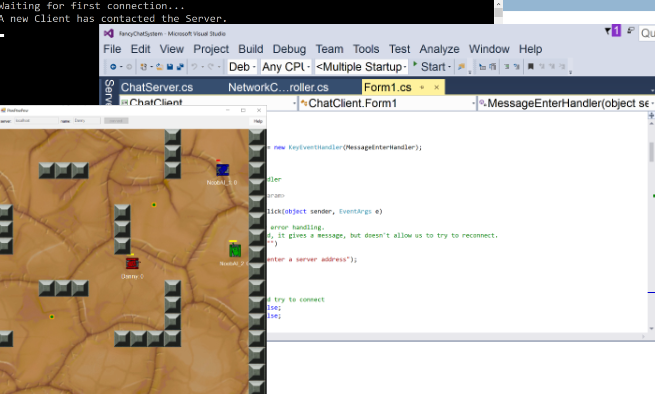
Task: Open the Test menu
Action: tap(399, 49)
